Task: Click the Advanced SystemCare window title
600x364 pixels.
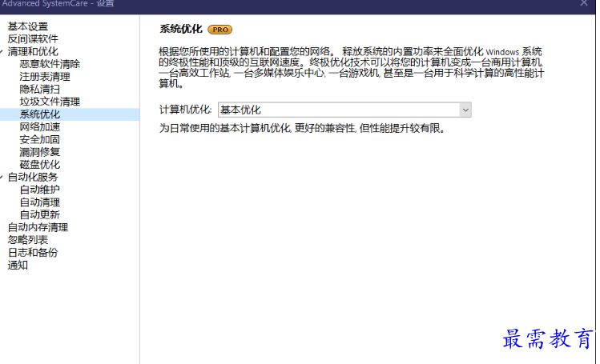Action: [x=58, y=3]
